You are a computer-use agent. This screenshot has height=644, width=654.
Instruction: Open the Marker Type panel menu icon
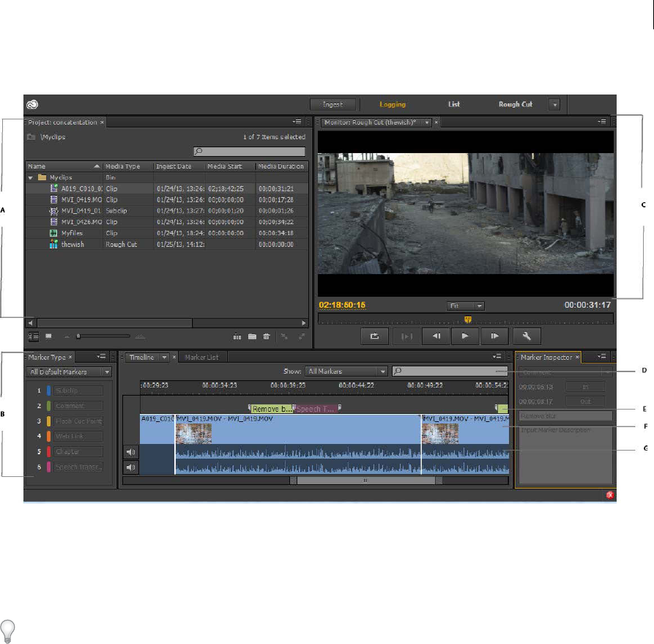[101, 357]
